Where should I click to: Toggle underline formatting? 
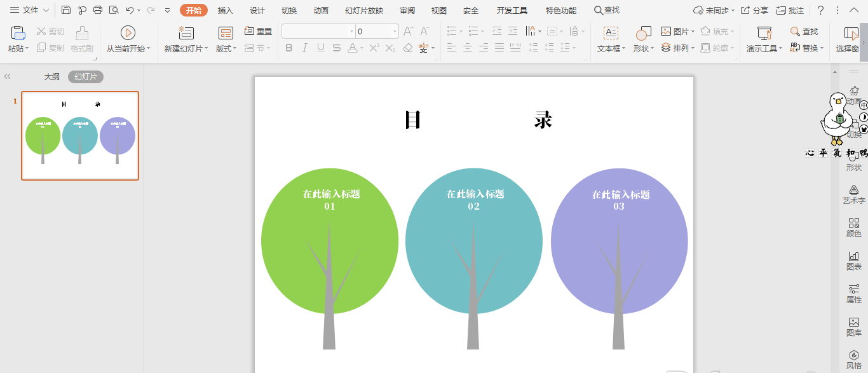[321, 48]
